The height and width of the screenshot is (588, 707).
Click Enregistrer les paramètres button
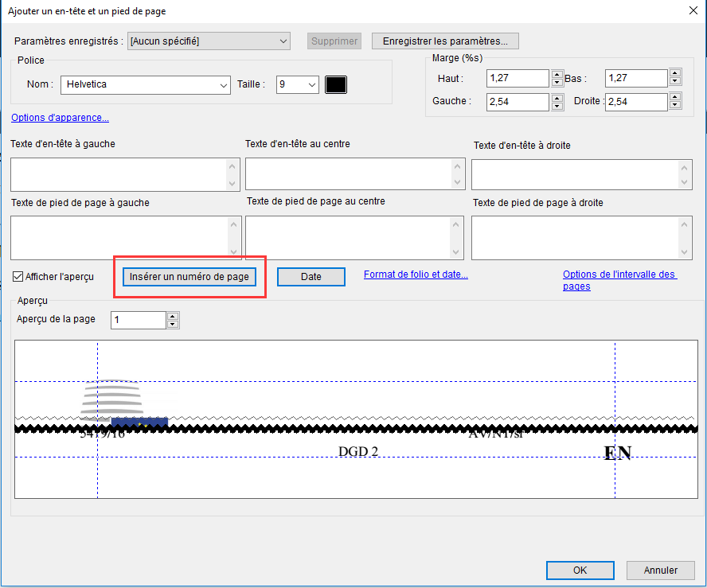(x=450, y=41)
